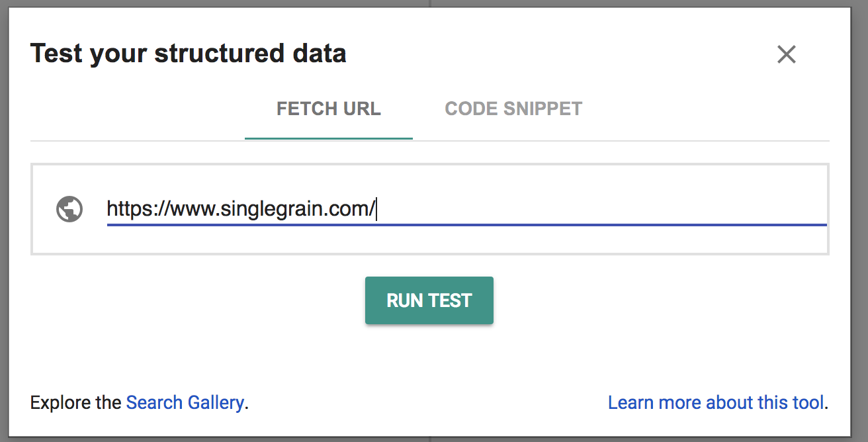Select the FETCH URL tab
The width and height of the screenshot is (868, 442).
328,109
